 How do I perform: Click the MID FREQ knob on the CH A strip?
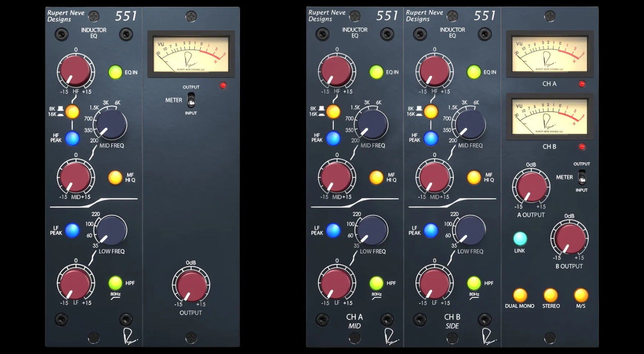click(372, 124)
